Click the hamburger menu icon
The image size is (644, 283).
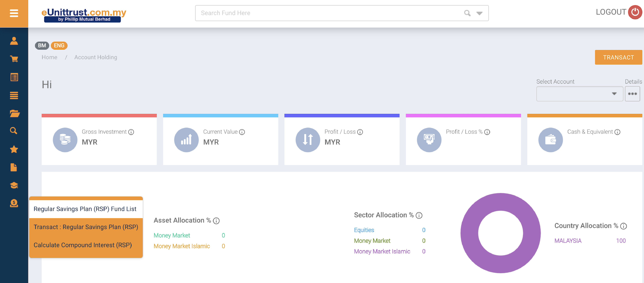14,13
